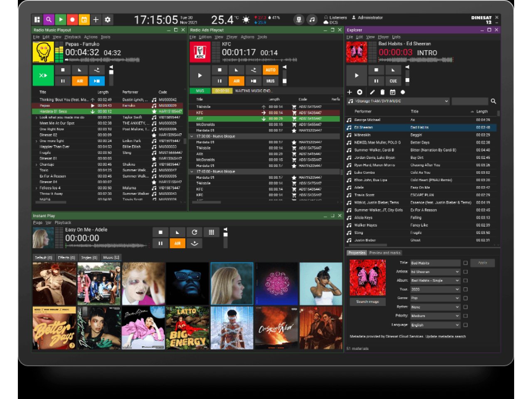Open the Language dropdown in Properties
This screenshot has width=532, height=399.
[435, 325]
